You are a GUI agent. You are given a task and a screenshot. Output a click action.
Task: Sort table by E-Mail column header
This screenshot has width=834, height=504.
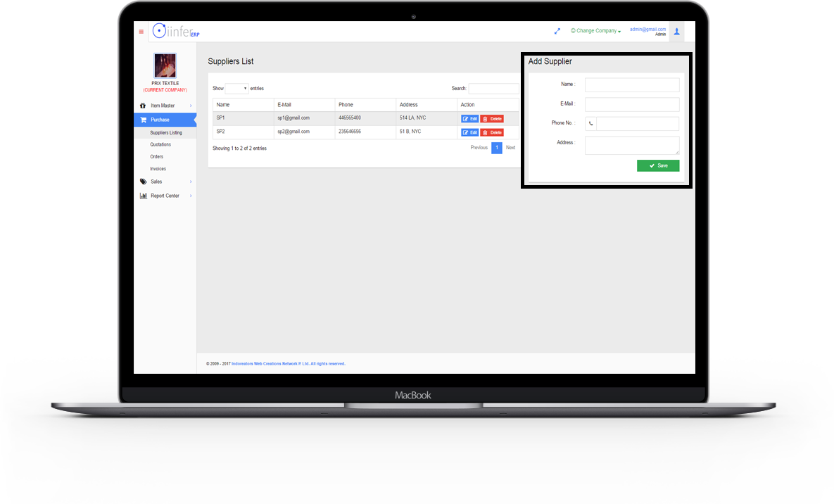coord(304,105)
